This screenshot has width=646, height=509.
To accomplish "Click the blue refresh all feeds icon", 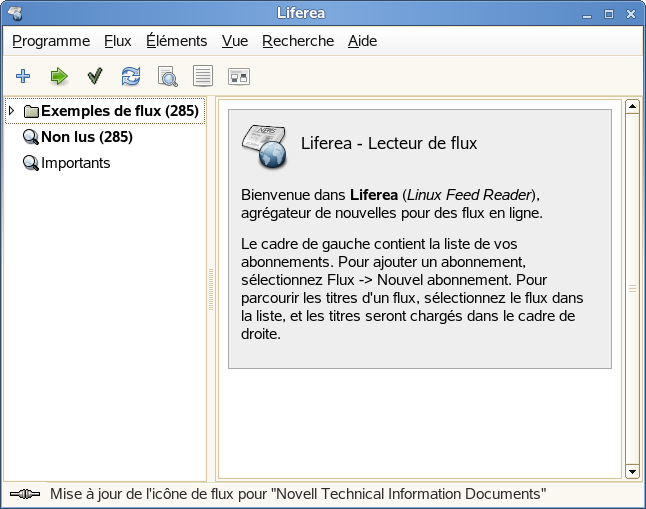I will click(x=131, y=76).
